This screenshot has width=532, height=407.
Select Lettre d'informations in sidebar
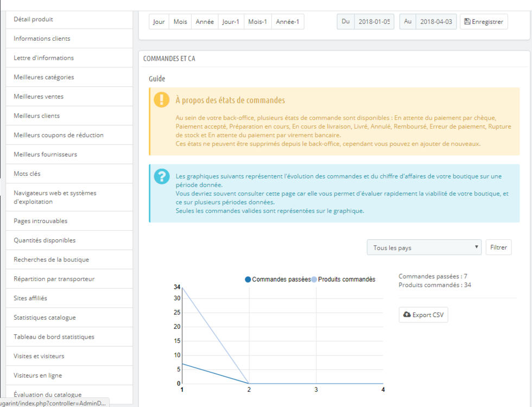pyautogui.click(x=69, y=58)
